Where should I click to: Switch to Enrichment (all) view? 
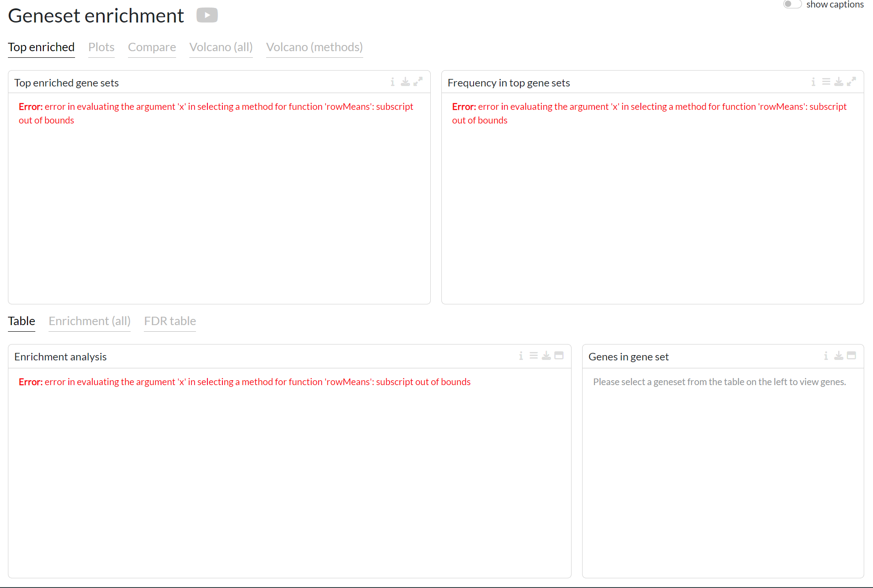pos(90,321)
